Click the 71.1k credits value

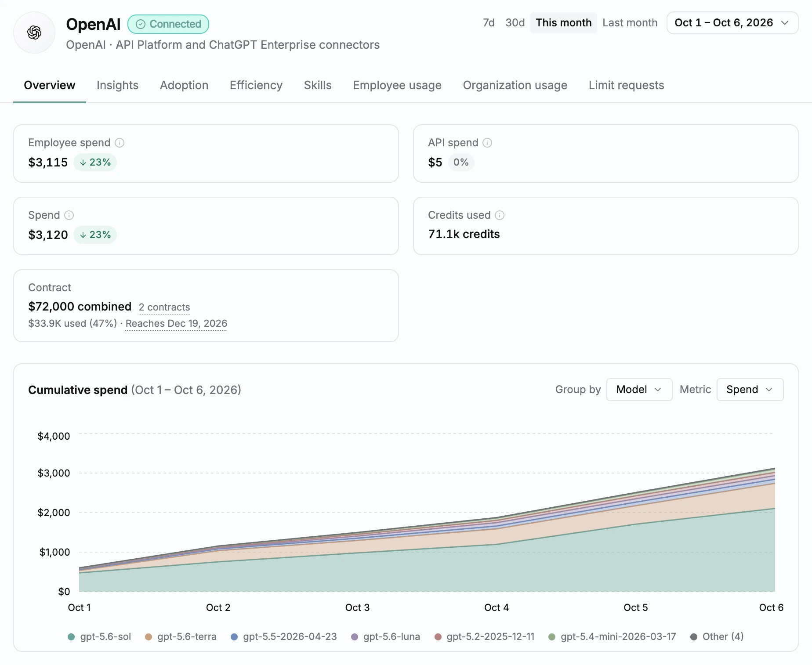coord(464,234)
